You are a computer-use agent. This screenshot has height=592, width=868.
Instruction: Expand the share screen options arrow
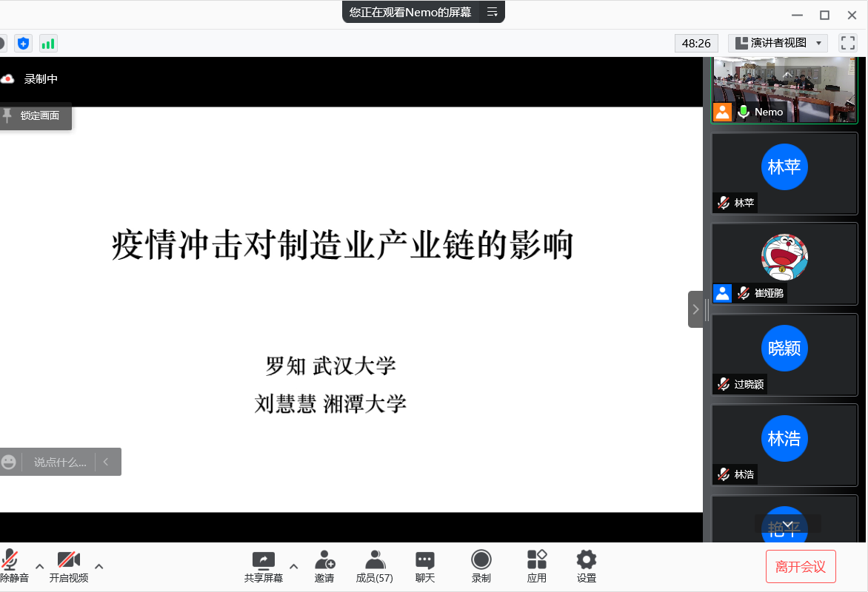(293, 567)
